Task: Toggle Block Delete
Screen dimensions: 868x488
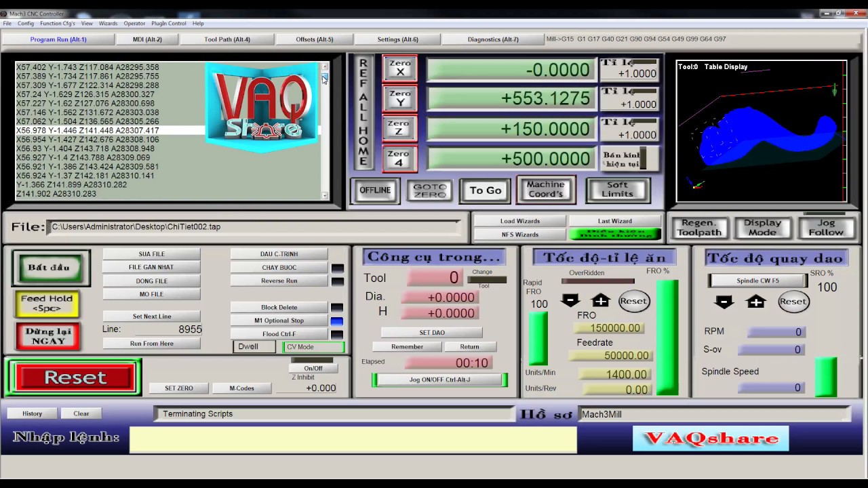Action: (x=279, y=307)
